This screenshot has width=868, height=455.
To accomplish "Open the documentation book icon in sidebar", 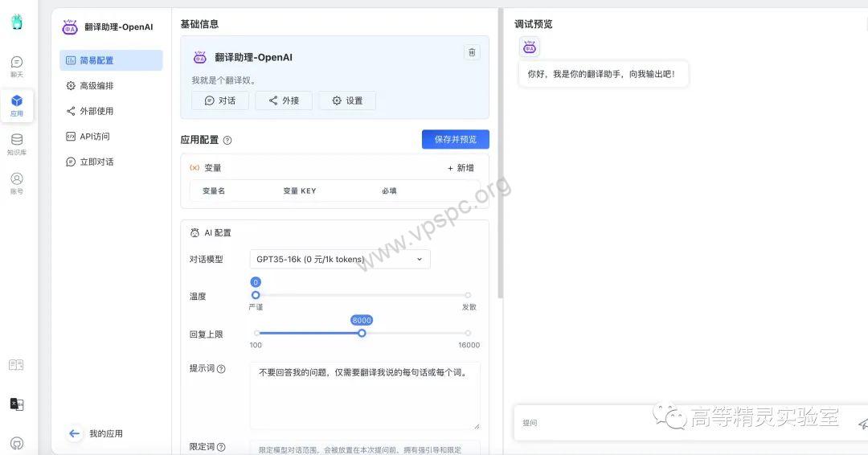I will 16,365.
